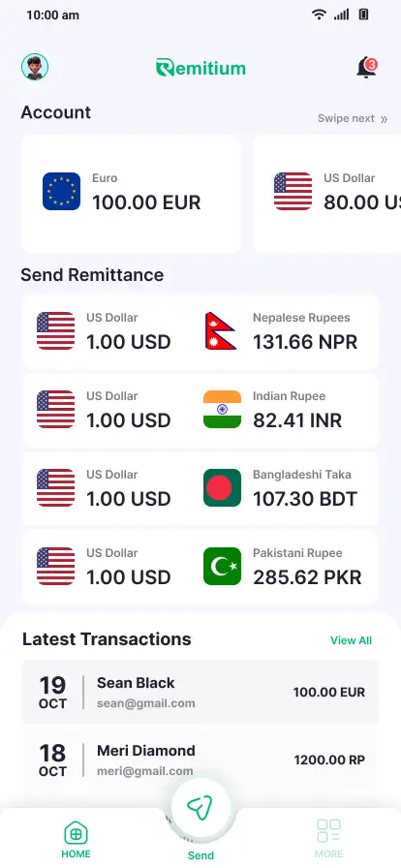
Task: Tap the Pakistan flag icon
Action: 222,567
